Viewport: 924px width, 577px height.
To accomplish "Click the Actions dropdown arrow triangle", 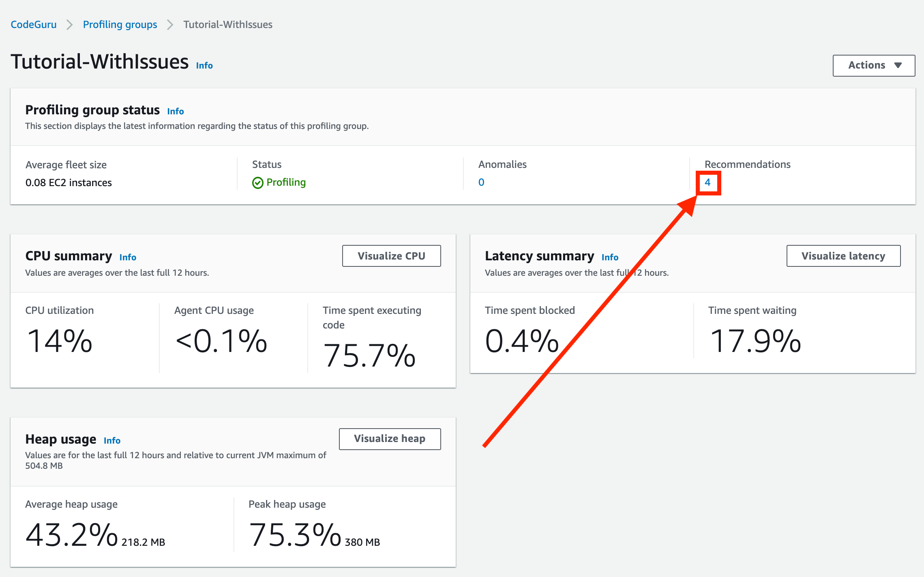I will pyautogui.click(x=898, y=65).
